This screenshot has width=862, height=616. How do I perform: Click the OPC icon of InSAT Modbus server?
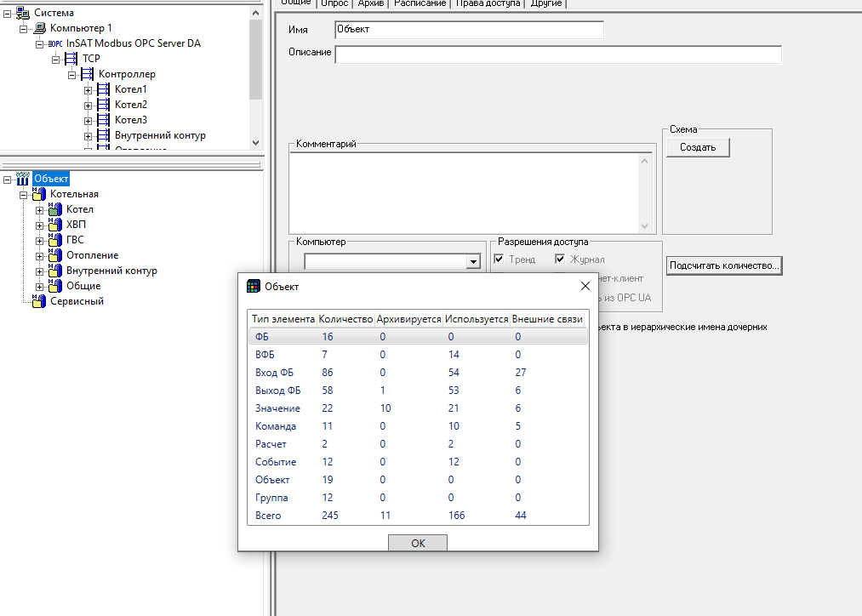click(55, 43)
